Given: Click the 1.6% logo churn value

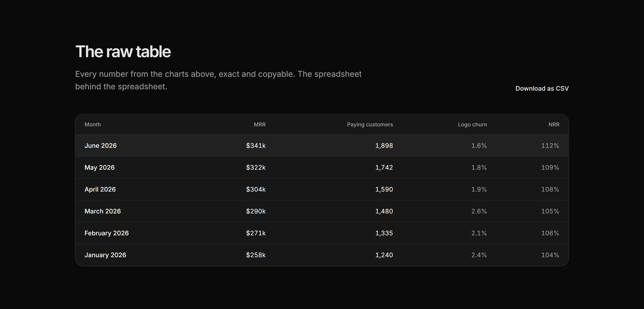Looking at the screenshot, I should pyautogui.click(x=479, y=146).
